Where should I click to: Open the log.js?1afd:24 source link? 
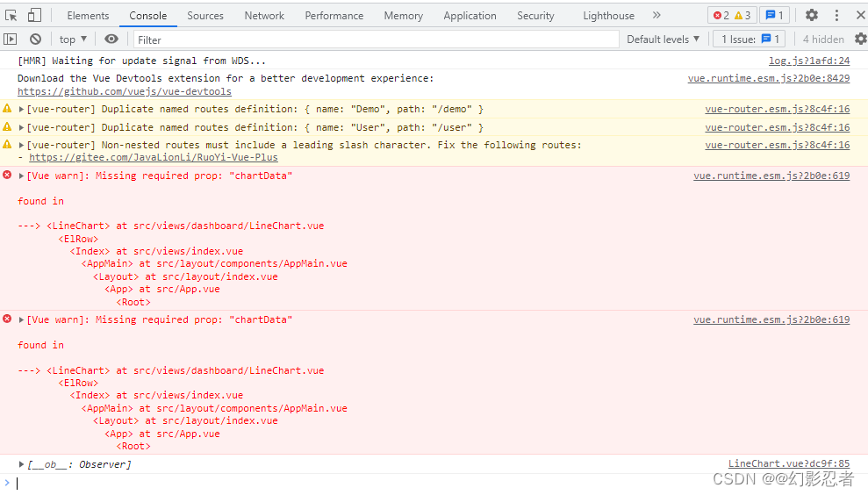tap(809, 61)
